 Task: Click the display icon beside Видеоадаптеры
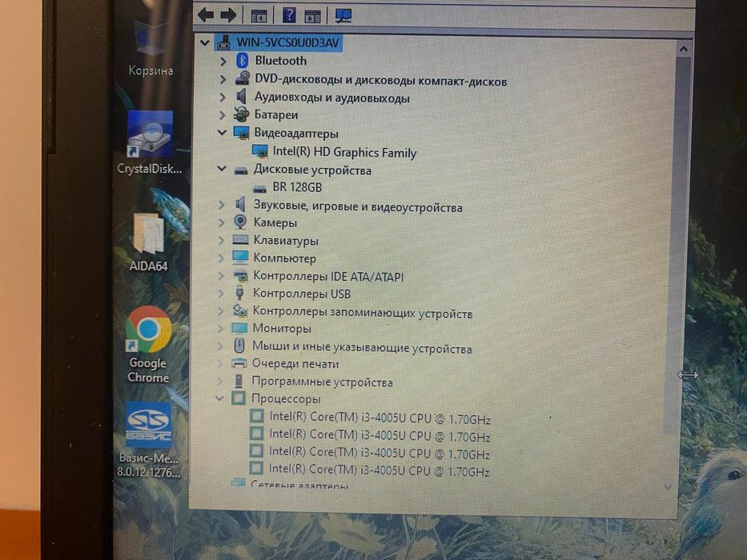coord(241,133)
